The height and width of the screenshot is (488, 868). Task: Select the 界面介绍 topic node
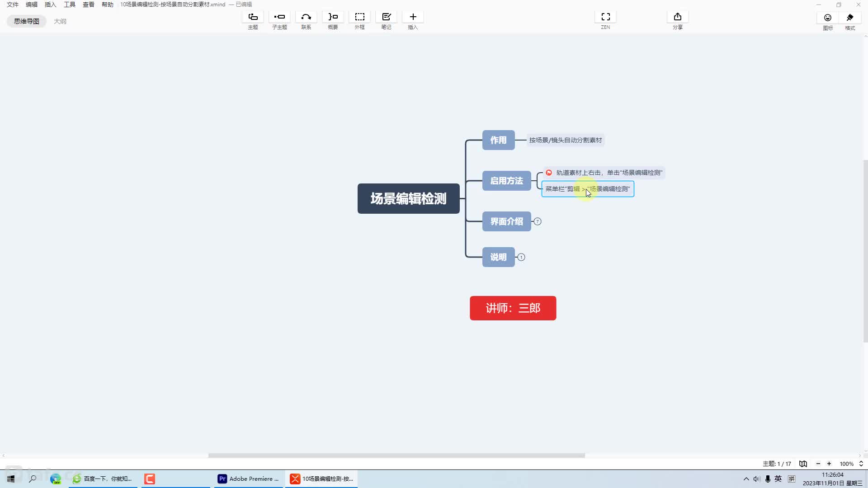(x=506, y=221)
